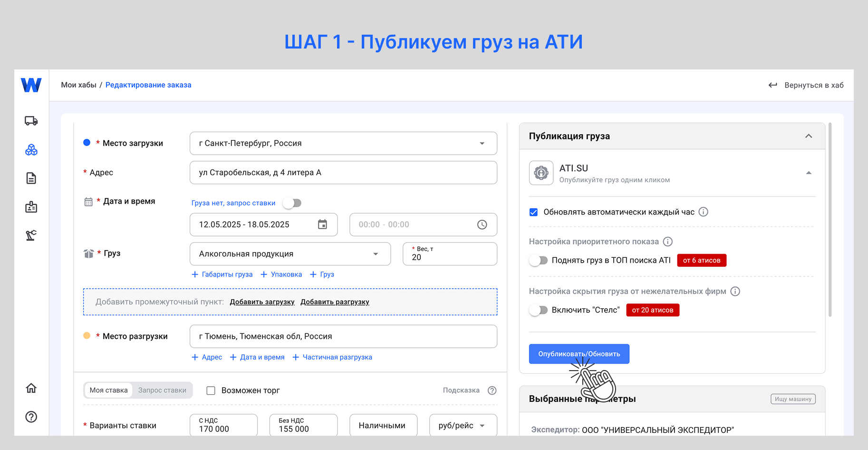Viewport: 868px width, 450px height.
Task: Click the от 20 атисов red badge
Action: 653,310
